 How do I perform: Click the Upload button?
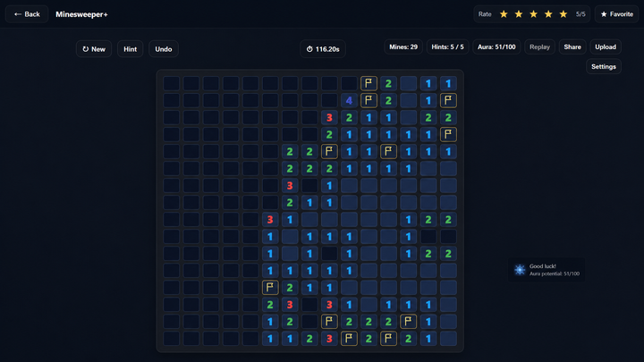coord(606,47)
